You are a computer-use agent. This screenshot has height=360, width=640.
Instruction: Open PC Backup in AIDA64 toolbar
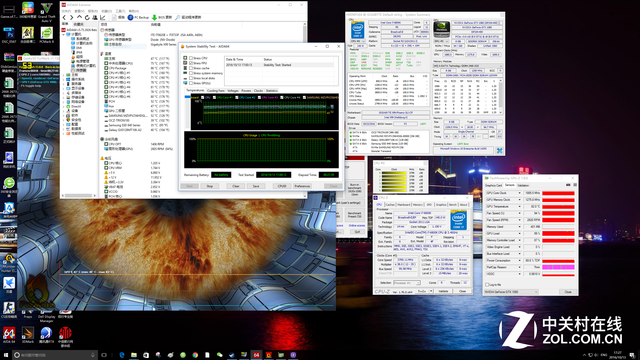coord(138,18)
